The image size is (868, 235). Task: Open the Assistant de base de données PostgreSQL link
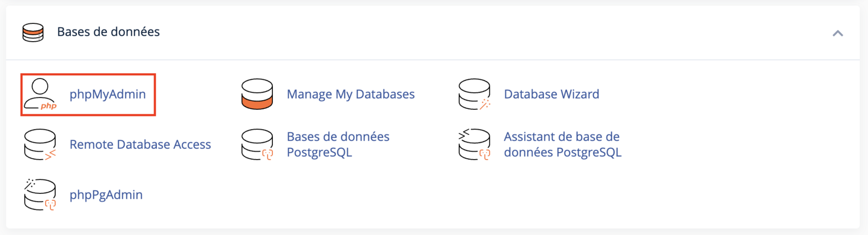point(563,145)
